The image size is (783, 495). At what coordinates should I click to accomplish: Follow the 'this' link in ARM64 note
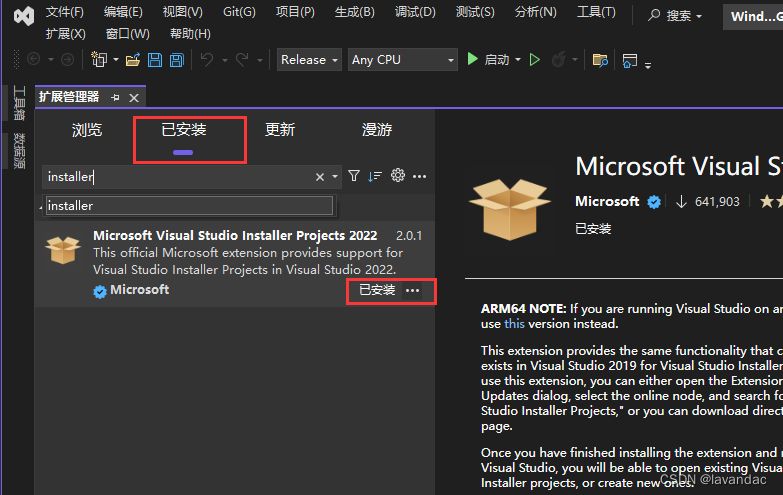514,324
